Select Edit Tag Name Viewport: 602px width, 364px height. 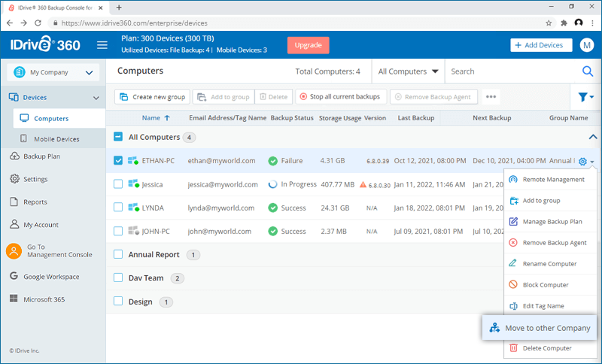[x=550, y=305]
